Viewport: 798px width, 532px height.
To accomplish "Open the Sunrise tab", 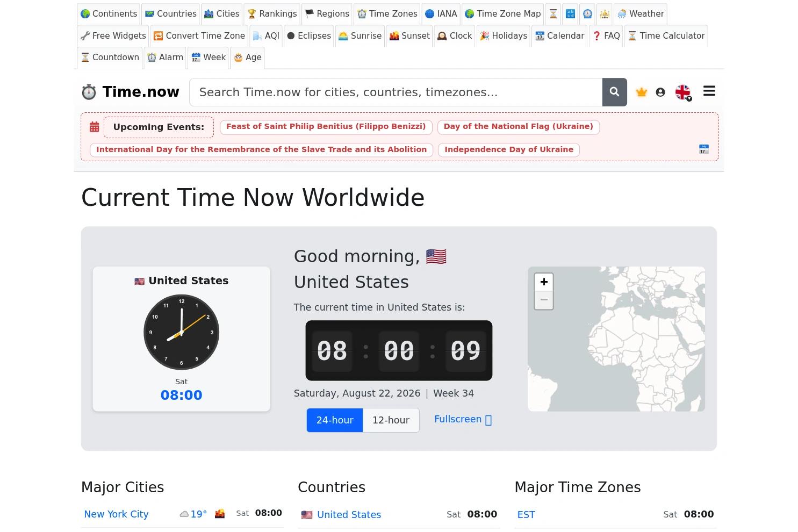I will tap(360, 36).
